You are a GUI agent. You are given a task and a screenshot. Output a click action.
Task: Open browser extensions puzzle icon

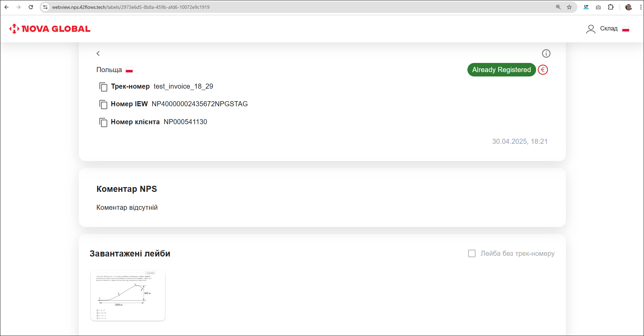click(x=611, y=7)
